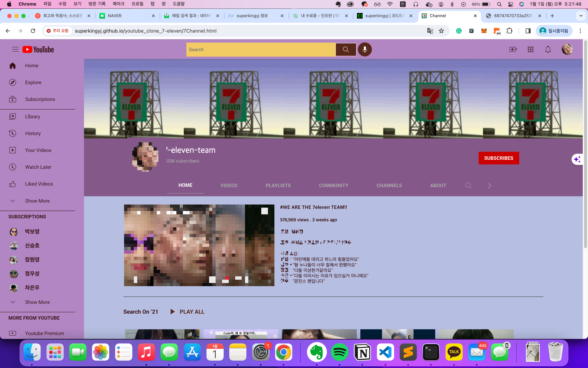
Task: Switch to the HOME channel tab
Action: pyautogui.click(x=185, y=185)
